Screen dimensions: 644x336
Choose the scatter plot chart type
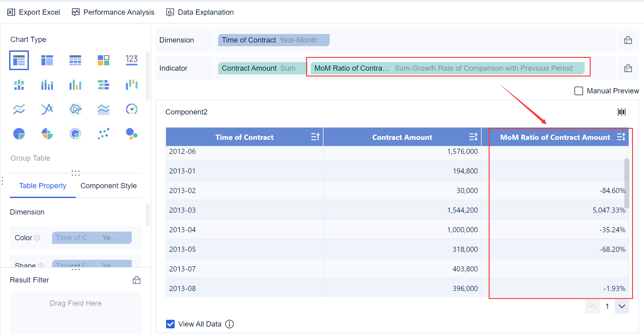coord(103,134)
